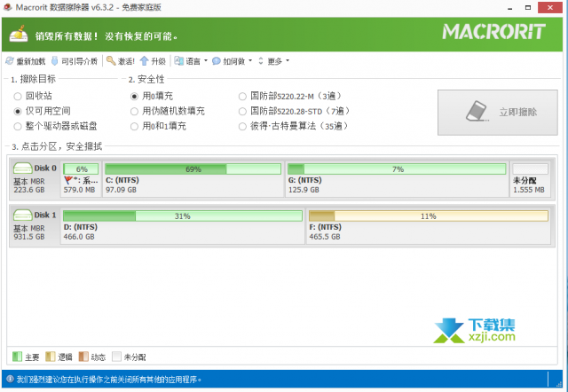The image size is (568, 392).
Task: Click the green Primary (主要) legend swatch
Action: click(x=17, y=357)
